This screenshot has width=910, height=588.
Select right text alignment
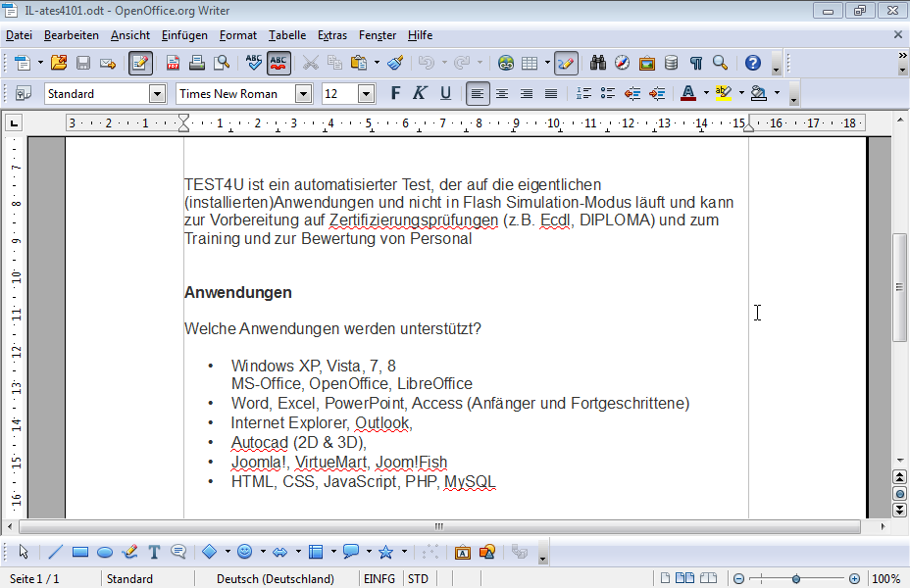pos(527,93)
